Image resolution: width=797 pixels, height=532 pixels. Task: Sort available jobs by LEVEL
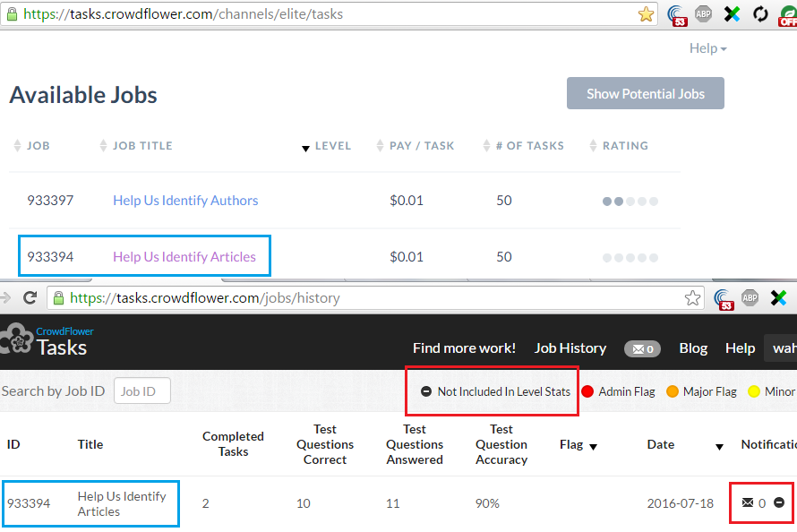326,146
